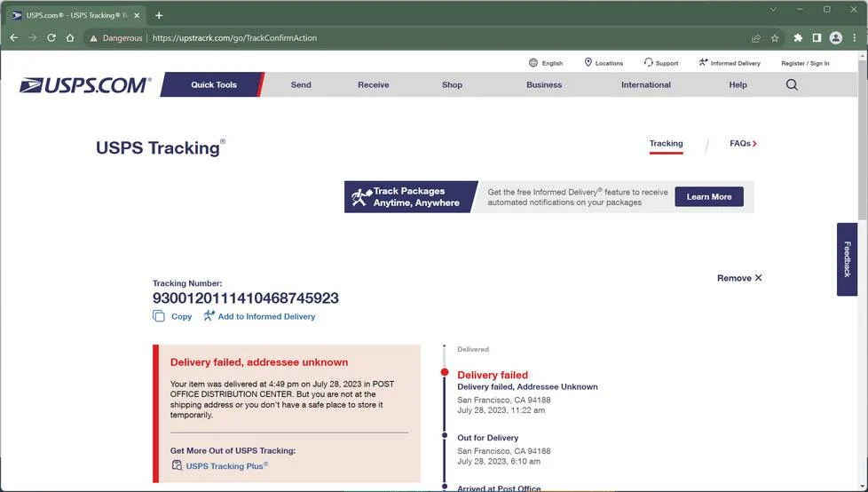Go to browser home icon
Image resolution: width=868 pixels, height=492 pixels.
(x=70, y=37)
